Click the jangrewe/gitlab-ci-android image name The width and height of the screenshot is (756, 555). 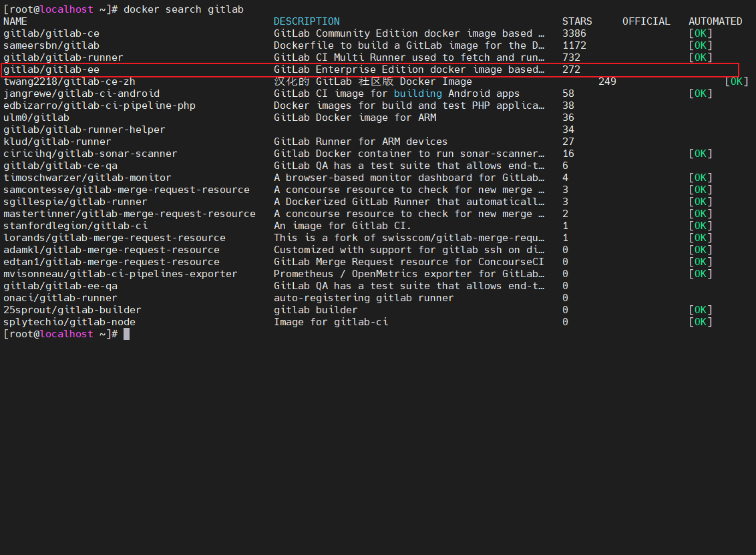[x=81, y=94]
